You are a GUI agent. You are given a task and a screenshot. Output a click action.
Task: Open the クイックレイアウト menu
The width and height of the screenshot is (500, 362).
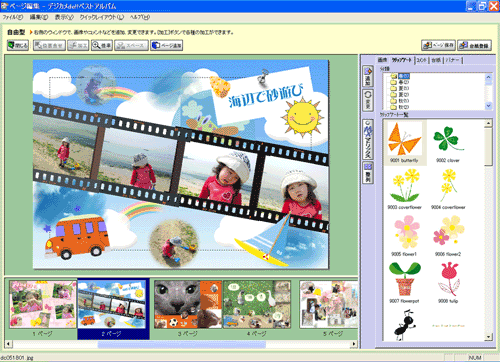101,17
